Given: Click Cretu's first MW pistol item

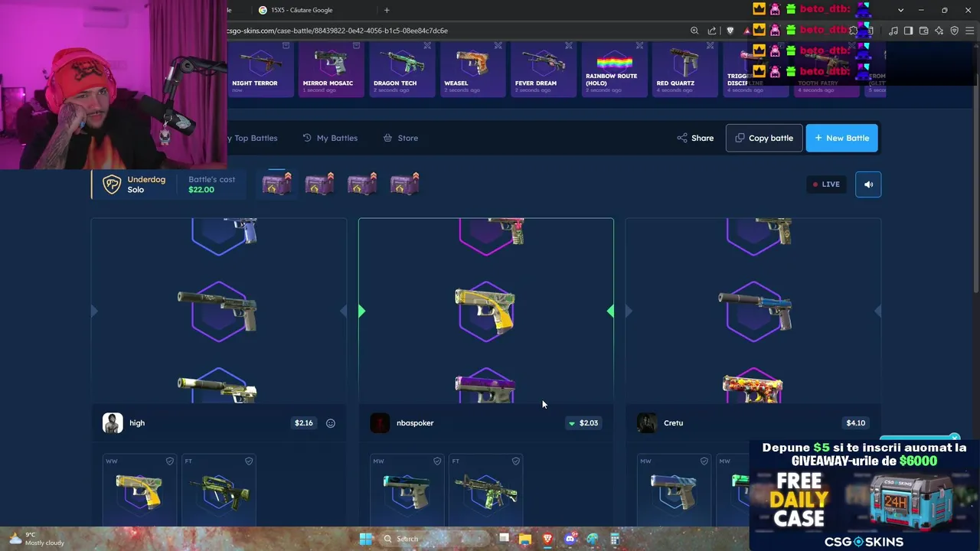Looking at the screenshot, I should click(674, 490).
